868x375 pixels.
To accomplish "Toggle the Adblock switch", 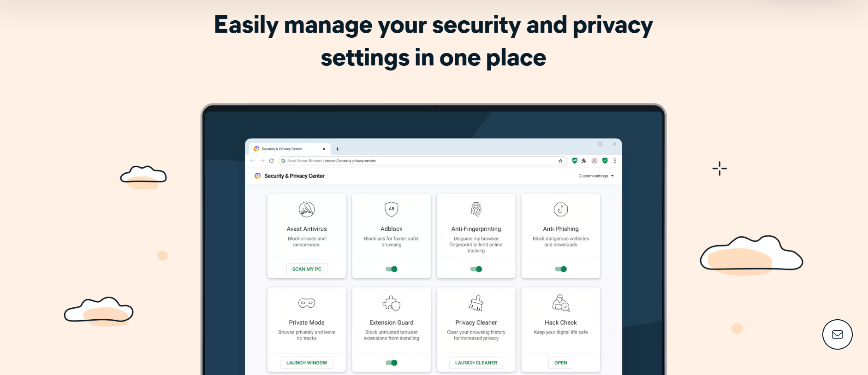I will [x=392, y=269].
